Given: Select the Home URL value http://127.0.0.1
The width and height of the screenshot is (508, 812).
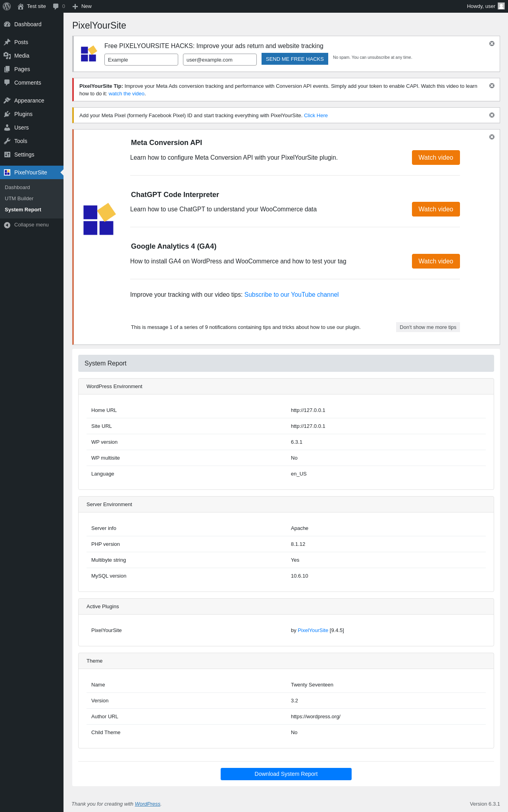Looking at the screenshot, I should click(308, 410).
